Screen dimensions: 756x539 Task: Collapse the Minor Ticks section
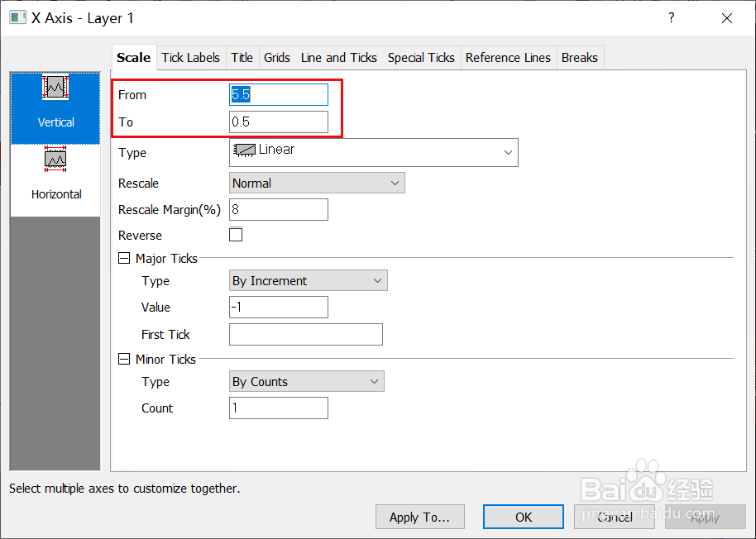click(x=125, y=360)
